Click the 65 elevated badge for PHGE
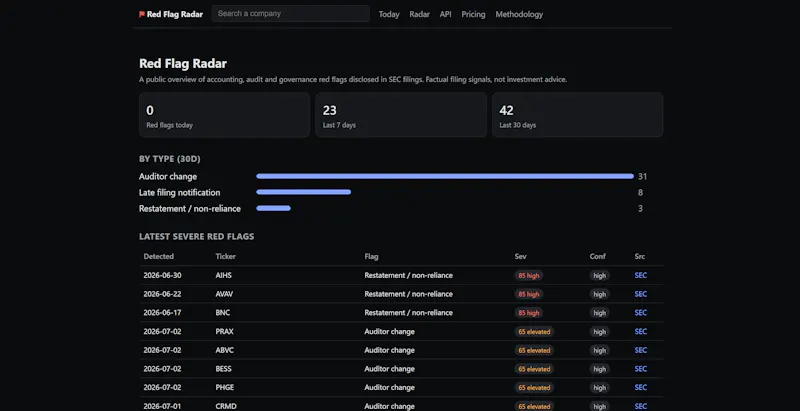Image resolution: width=800 pixels, height=411 pixels. pyautogui.click(x=534, y=388)
